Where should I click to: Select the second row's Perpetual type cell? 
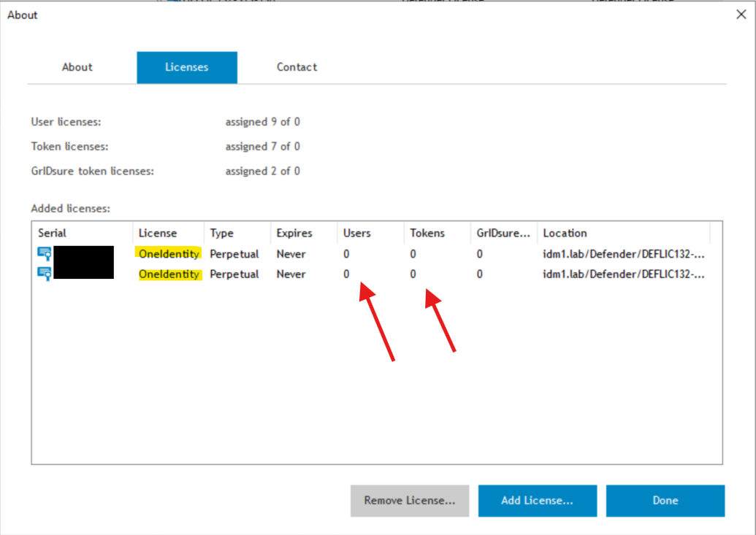pyautogui.click(x=234, y=274)
